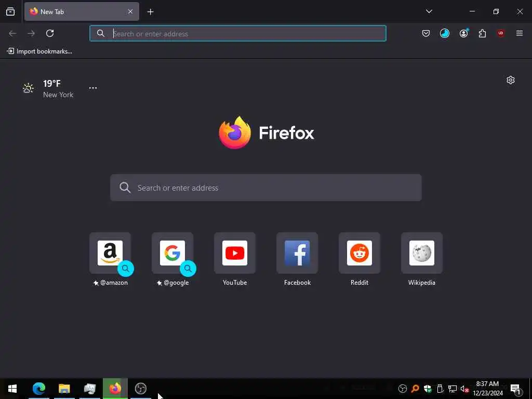532x399 pixels.
Task: Go forward one page
Action: point(31,33)
